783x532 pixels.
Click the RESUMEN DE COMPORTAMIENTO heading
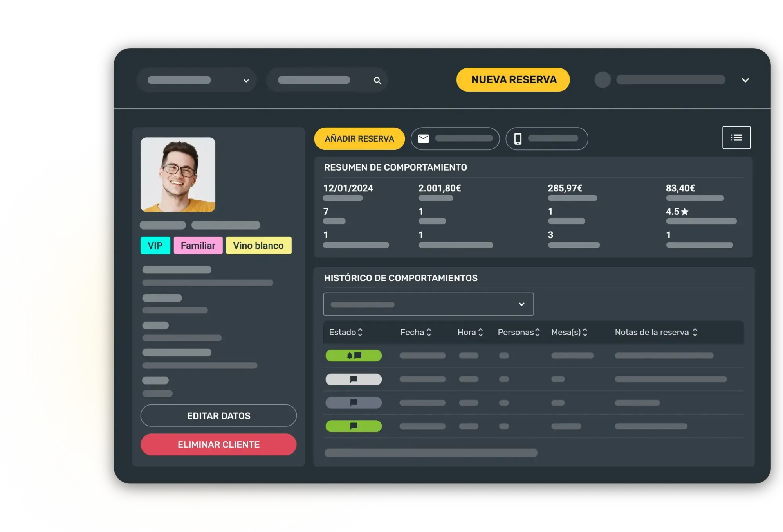click(395, 167)
